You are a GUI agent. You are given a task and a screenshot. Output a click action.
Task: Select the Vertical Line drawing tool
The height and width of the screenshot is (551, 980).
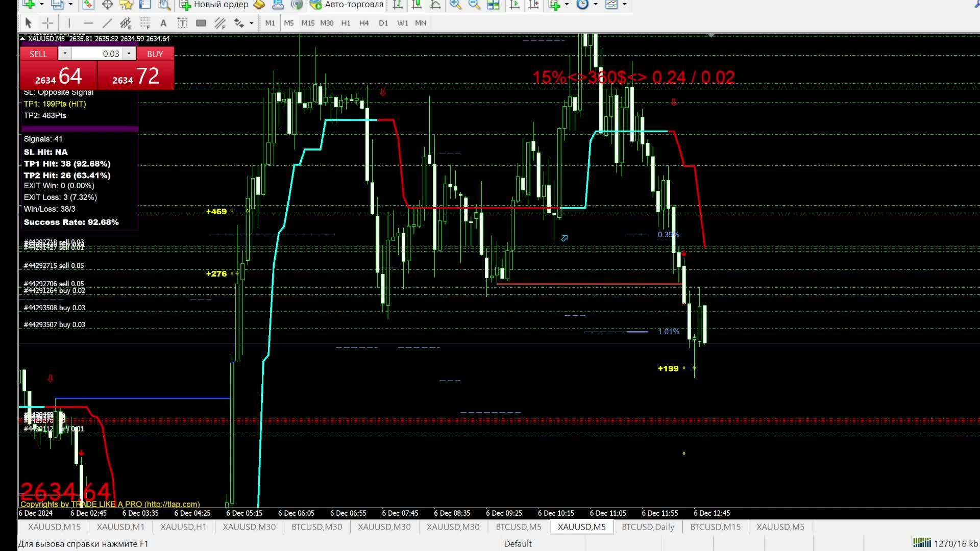[69, 23]
